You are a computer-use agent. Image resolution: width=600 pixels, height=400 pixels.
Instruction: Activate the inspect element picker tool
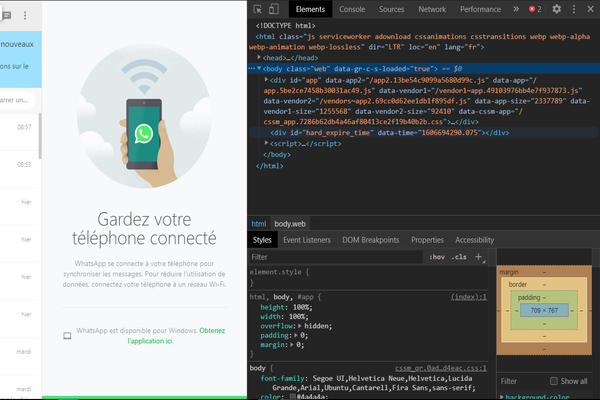(x=258, y=9)
